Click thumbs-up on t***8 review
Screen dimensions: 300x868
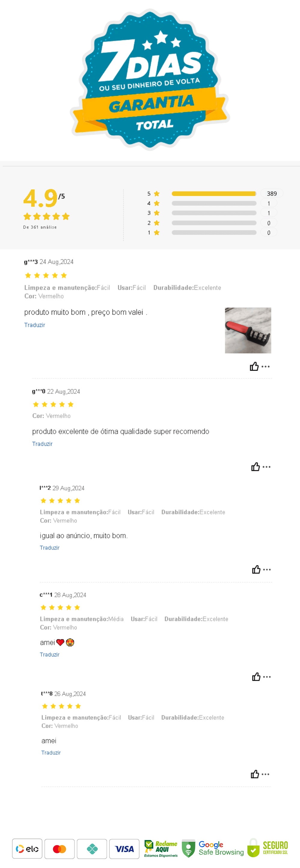pos(255,774)
